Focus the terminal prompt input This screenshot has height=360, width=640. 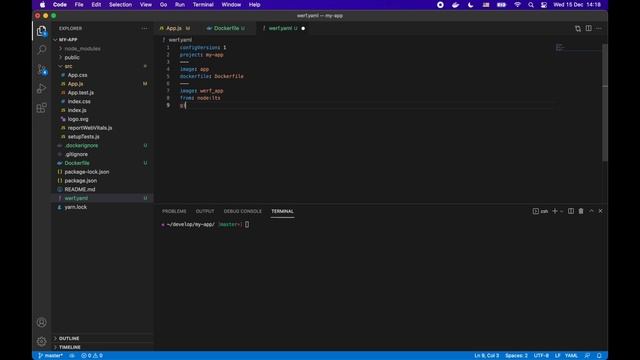click(247, 224)
